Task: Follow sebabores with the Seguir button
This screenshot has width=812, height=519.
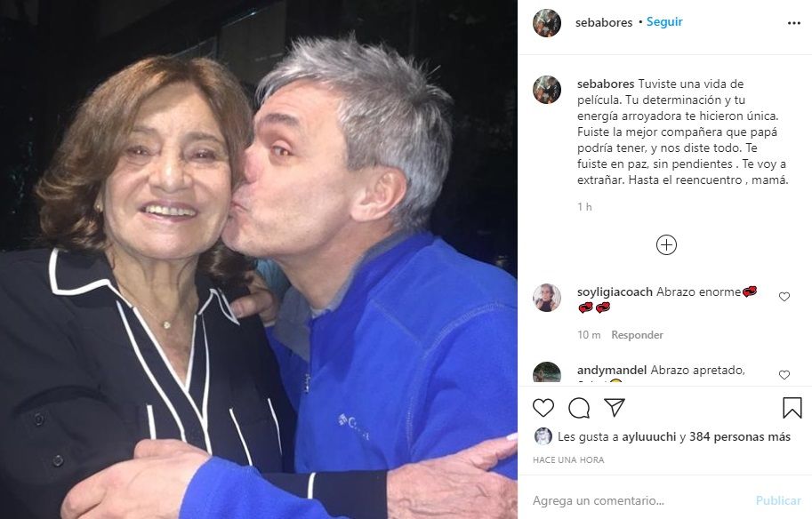Action: 664,22
